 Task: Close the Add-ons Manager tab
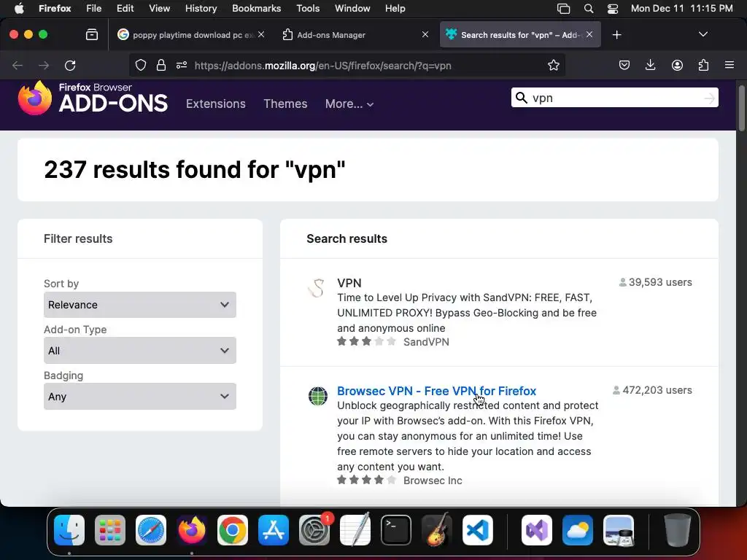coord(425,34)
